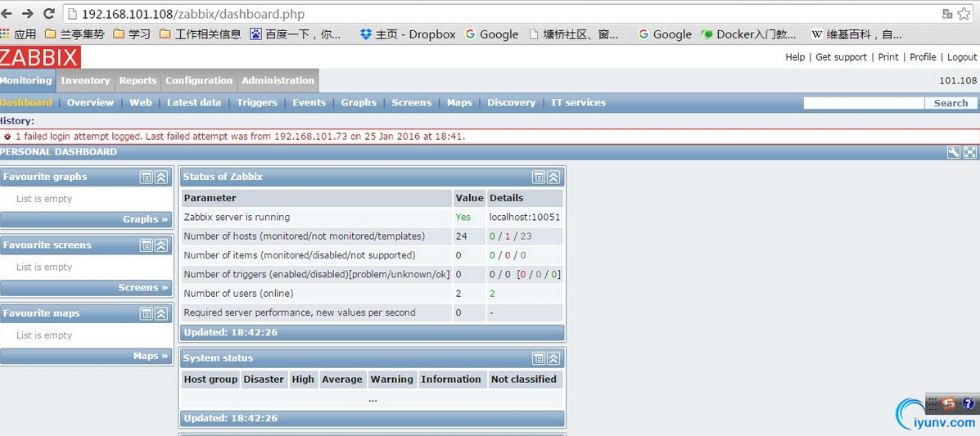This screenshot has height=436, width=980.
Task: Click the browser address bar
Action: [500, 14]
